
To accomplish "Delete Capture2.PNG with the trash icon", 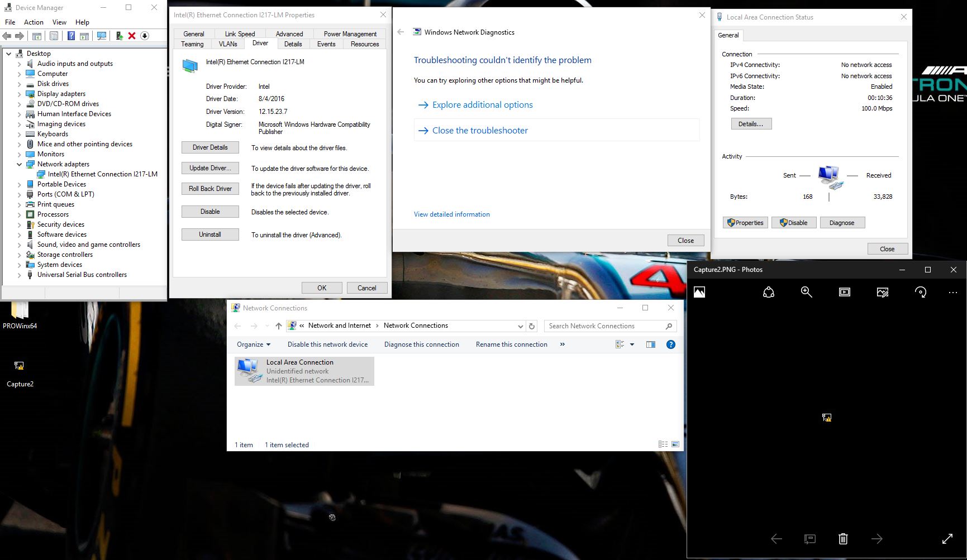I will tap(843, 539).
